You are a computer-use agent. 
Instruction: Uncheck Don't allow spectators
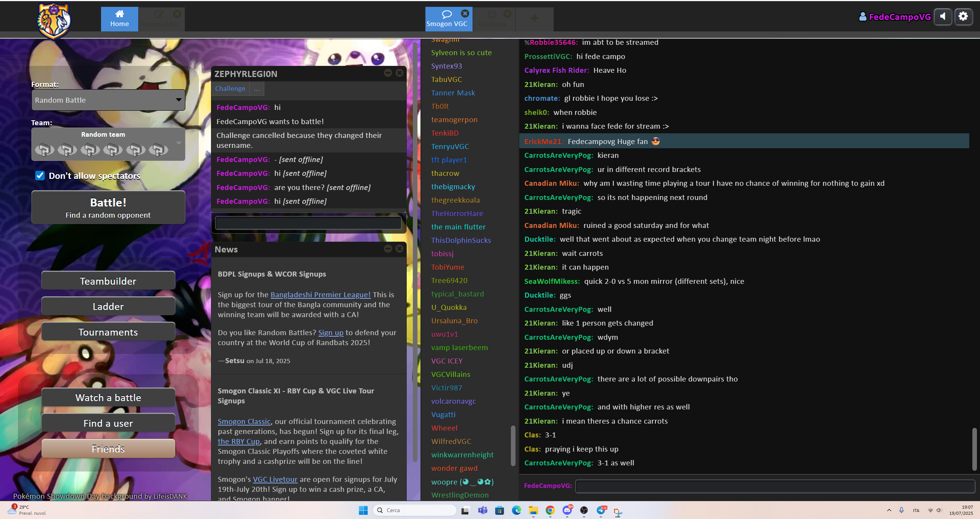(40, 175)
